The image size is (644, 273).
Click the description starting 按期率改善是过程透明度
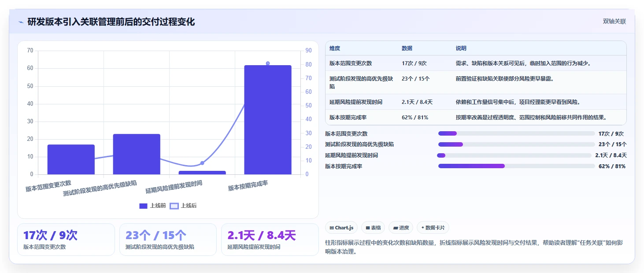click(532, 118)
